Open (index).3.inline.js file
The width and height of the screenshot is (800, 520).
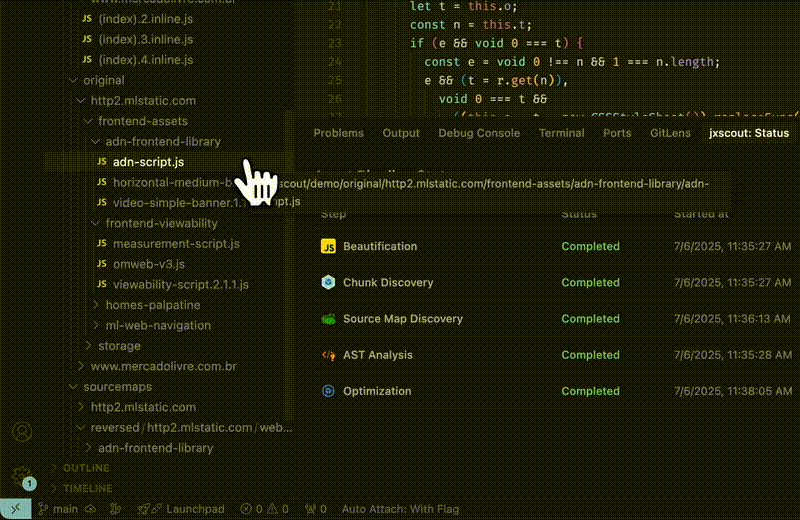pyautogui.click(x=146, y=39)
